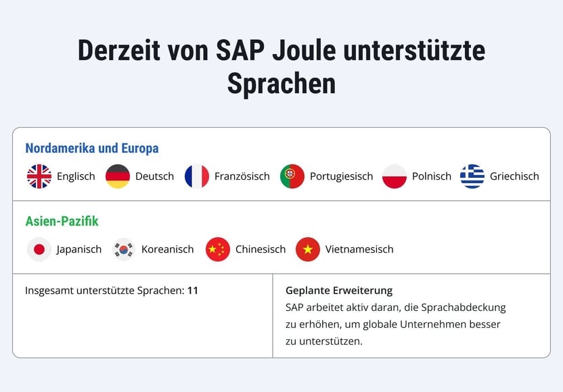Click the Asien-Pazifik heading

(x=62, y=221)
